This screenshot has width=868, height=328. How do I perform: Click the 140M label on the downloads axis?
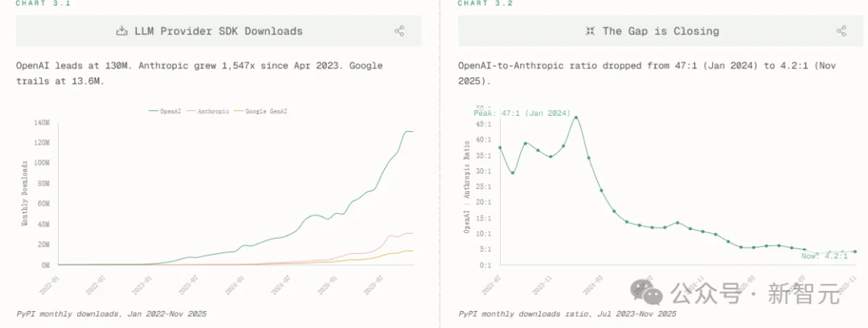pos(42,123)
